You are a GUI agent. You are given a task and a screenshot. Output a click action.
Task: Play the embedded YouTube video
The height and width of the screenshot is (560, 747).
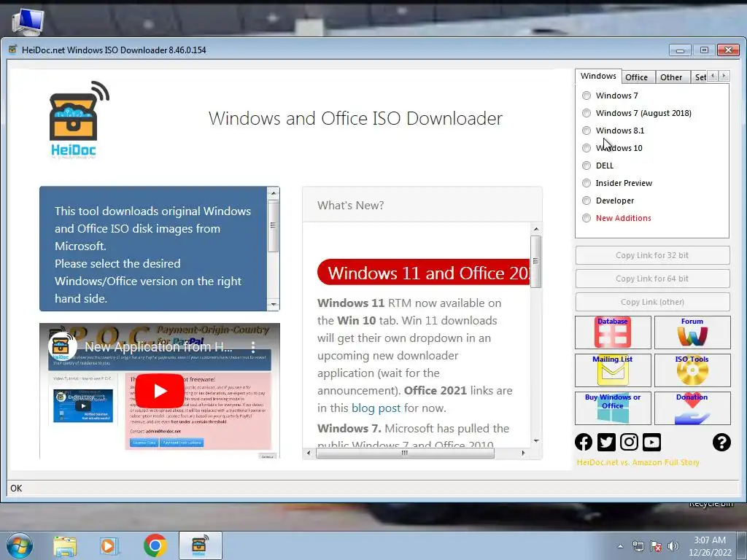pos(160,391)
